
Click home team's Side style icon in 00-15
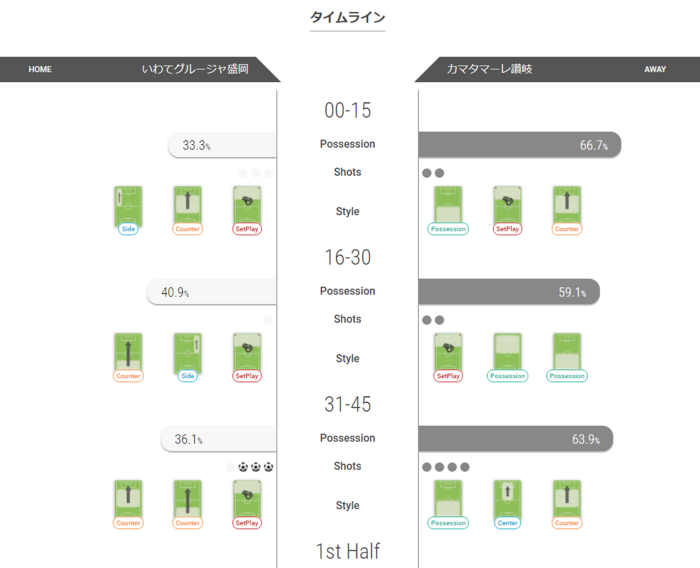pyautogui.click(x=128, y=208)
